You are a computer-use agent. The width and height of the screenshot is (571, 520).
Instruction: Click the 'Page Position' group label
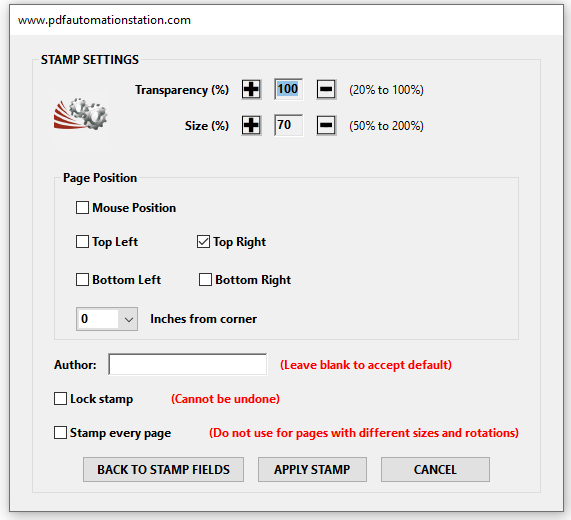(100, 178)
